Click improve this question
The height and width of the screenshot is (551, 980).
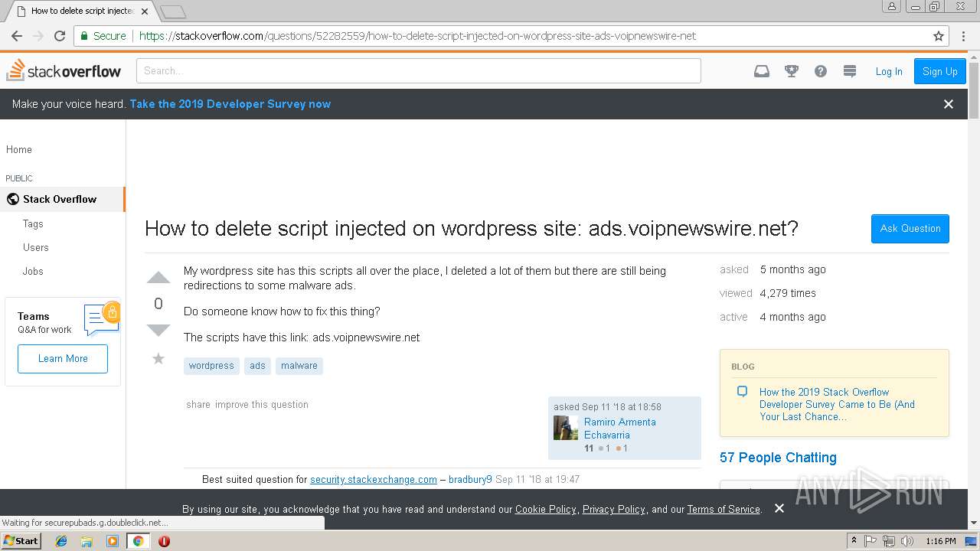(x=262, y=404)
